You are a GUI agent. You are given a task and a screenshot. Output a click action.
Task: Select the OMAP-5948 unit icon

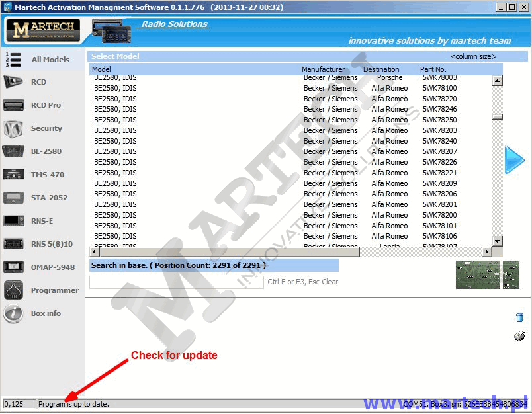pyautogui.click(x=14, y=267)
